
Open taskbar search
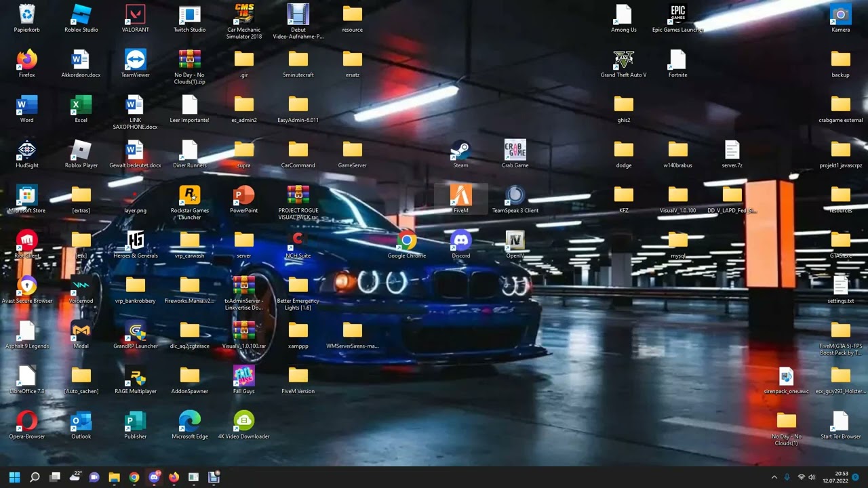(x=35, y=477)
